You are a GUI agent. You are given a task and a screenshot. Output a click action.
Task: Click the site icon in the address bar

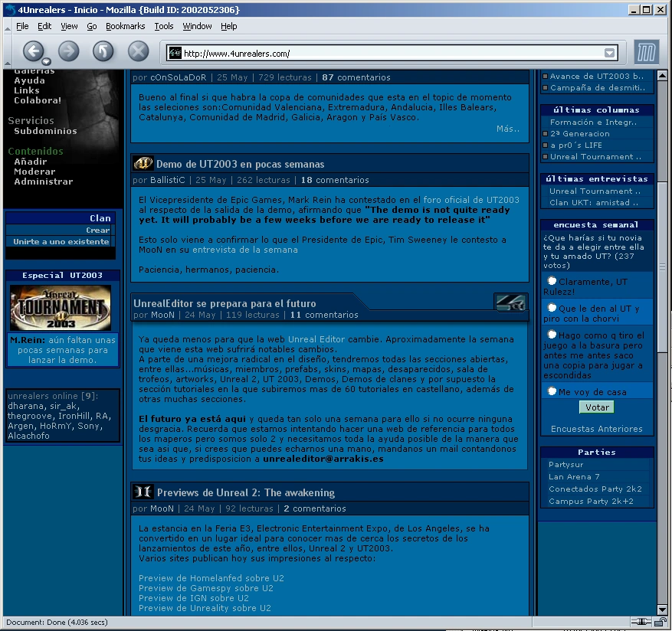(x=175, y=51)
